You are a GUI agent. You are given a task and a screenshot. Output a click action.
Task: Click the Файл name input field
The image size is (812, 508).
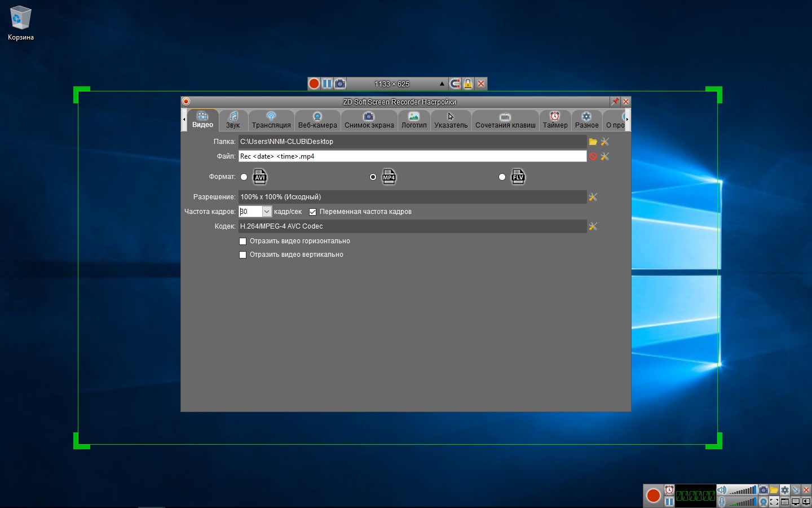point(395,156)
